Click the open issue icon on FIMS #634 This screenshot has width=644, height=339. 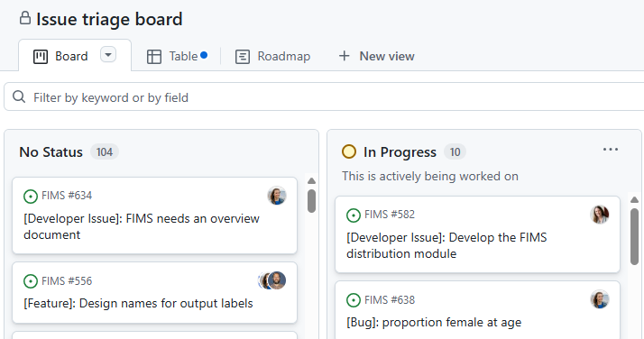coord(31,197)
